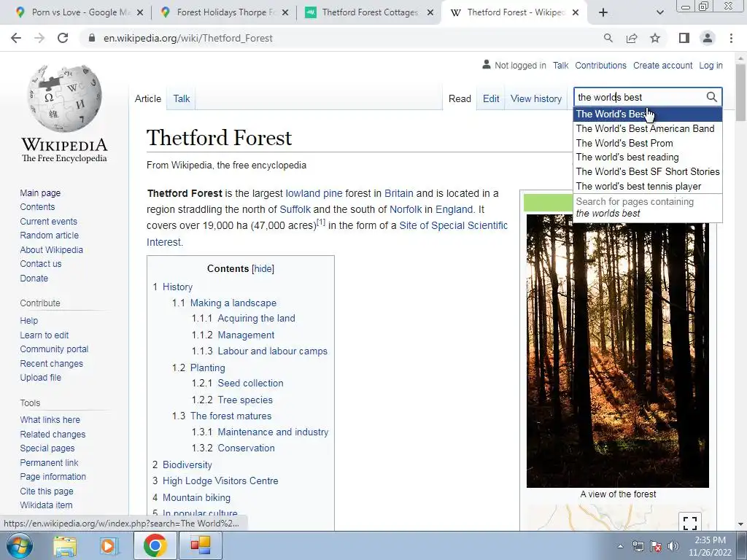Screen dimensions: 747x560
Task: Open What links here tool
Action: (x=50, y=419)
